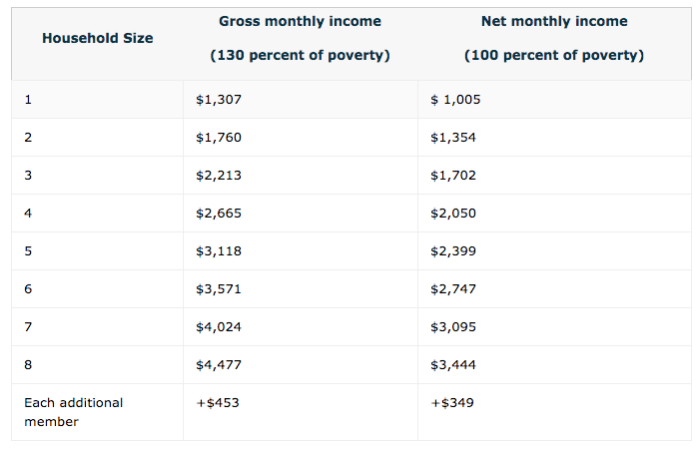Click the $2,213 cell for household three
This screenshot has width=700, height=452.
point(219,175)
